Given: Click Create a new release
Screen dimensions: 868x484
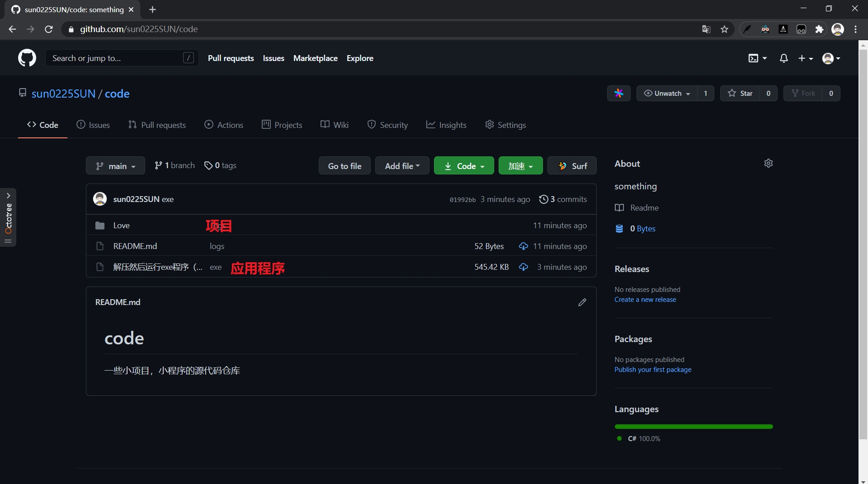Looking at the screenshot, I should [x=645, y=300].
